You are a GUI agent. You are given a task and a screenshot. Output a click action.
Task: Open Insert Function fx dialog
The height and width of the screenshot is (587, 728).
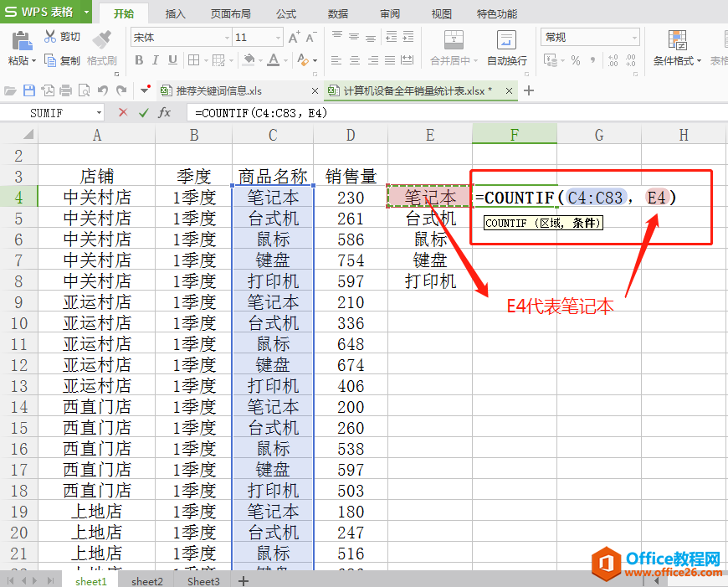(x=165, y=112)
